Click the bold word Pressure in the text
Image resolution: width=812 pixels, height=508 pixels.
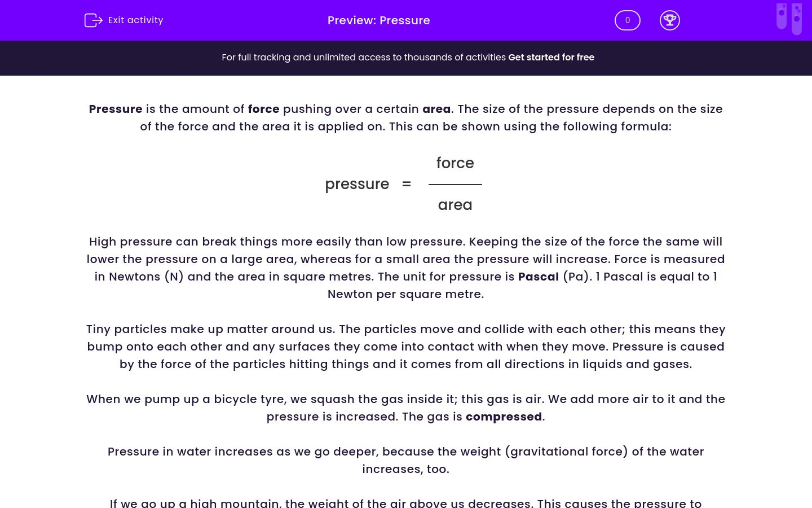coord(116,109)
